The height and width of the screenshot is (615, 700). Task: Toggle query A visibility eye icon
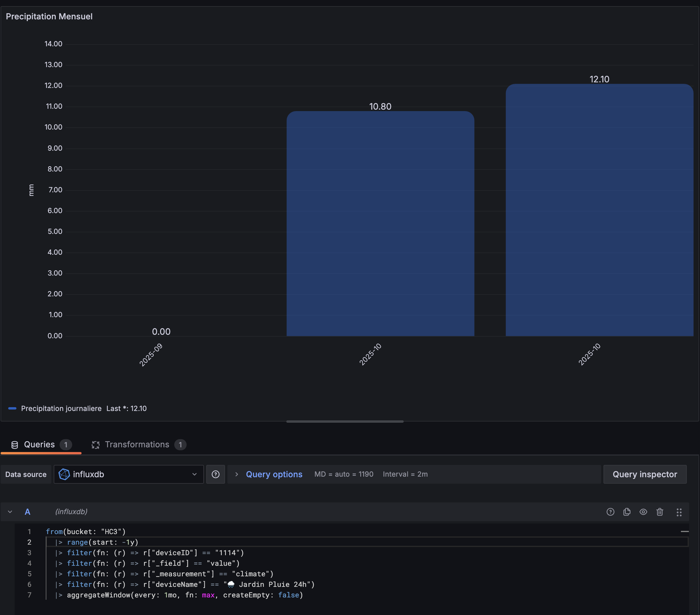point(643,512)
